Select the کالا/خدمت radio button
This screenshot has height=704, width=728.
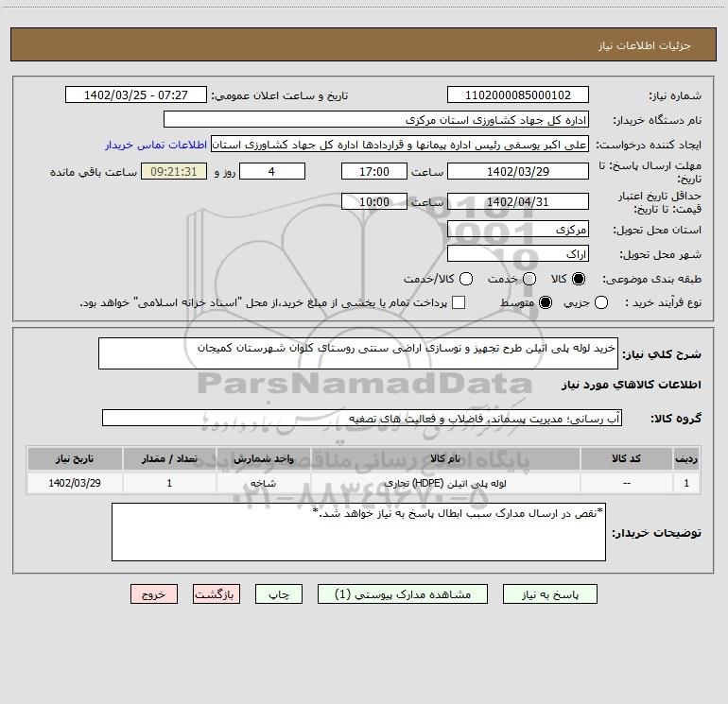pos(466,279)
